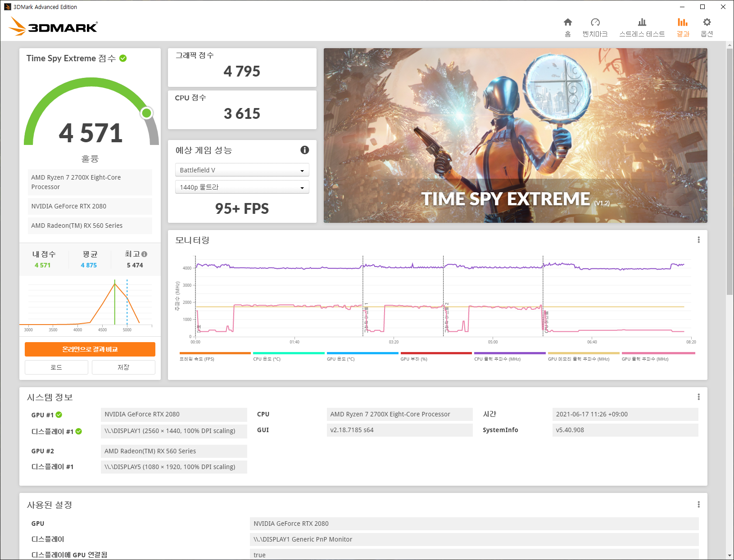Minimize the 3DMark window

click(682, 7)
